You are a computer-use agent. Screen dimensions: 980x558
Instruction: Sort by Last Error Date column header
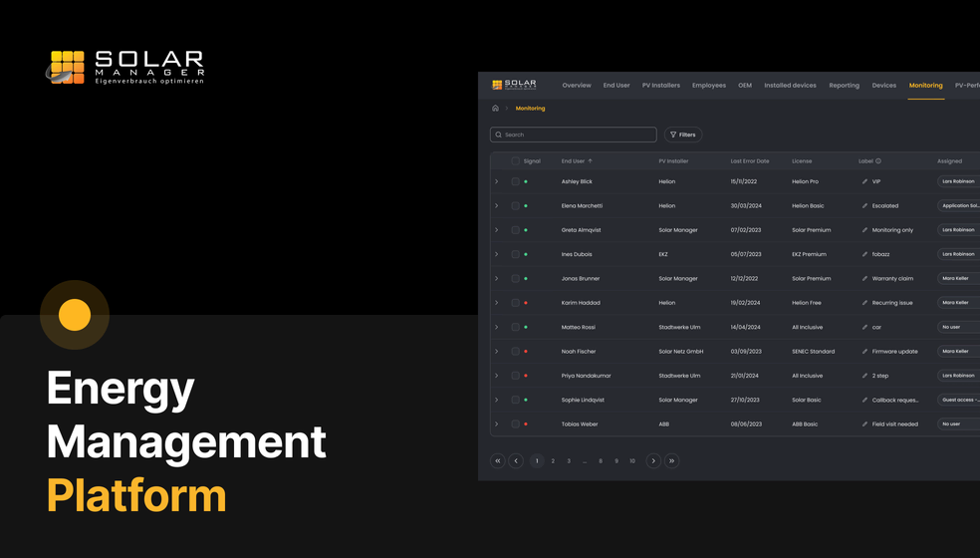pyautogui.click(x=750, y=161)
